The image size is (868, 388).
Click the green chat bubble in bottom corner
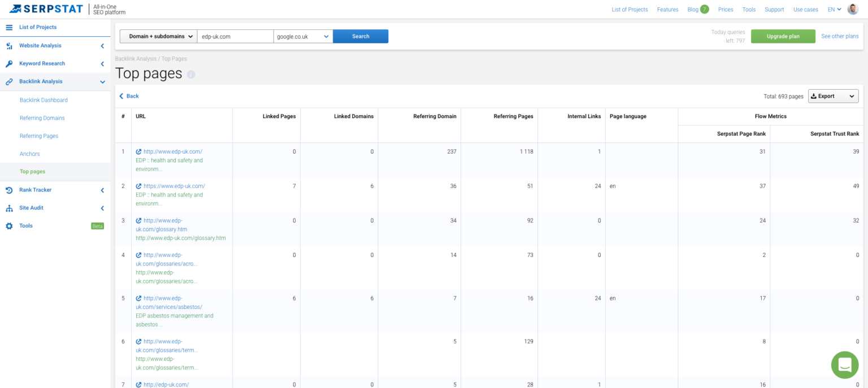tap(844, 365)
